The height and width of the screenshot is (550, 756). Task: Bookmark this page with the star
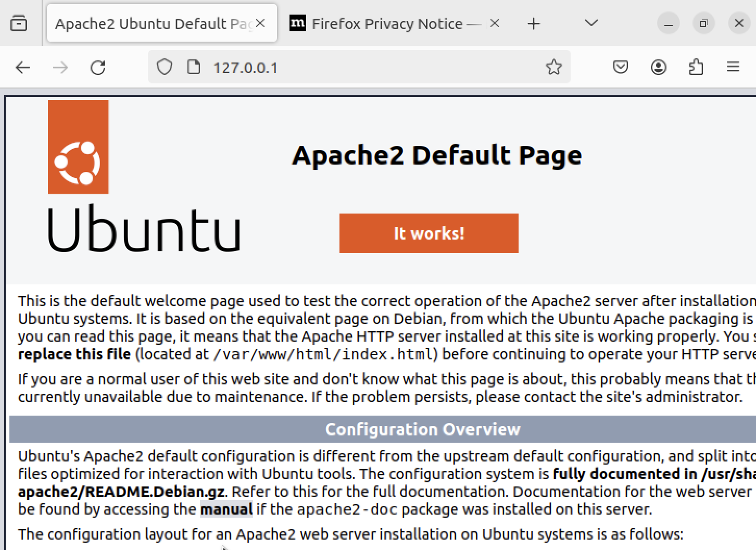point(553,67)
